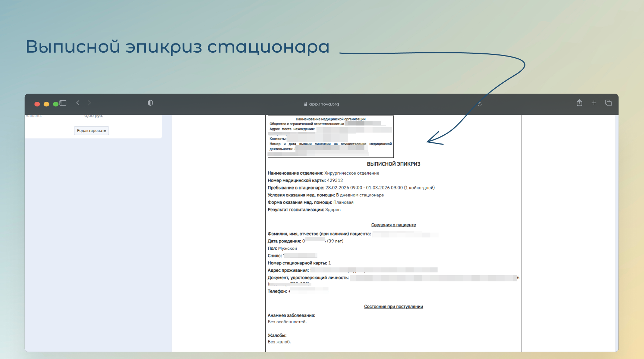Enter fullscreen with the green button
The width and height of the screenshot is (644, 359).
click(x=55, y=104)
